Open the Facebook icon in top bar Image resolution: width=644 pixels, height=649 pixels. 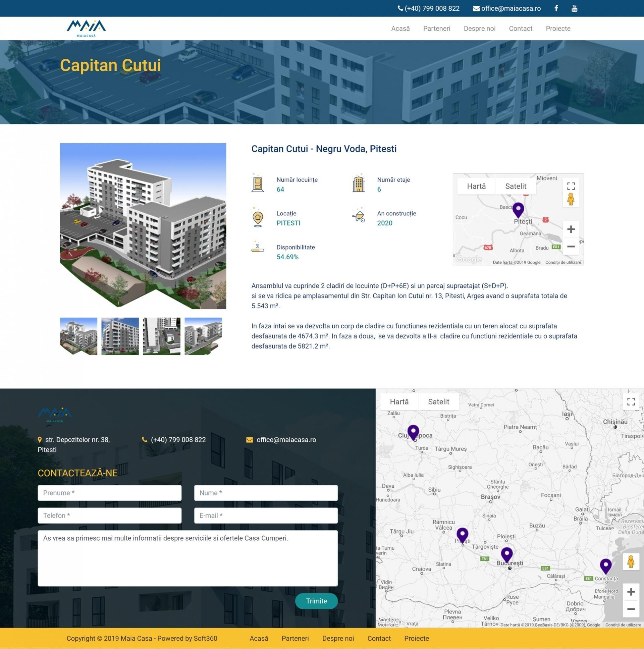click(x=556, y=8)
